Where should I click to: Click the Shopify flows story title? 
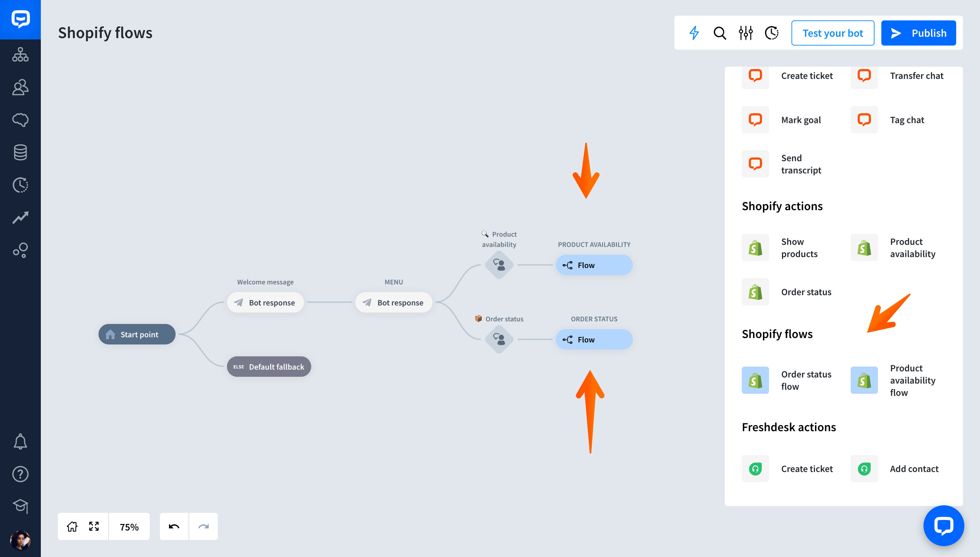pos(105,33)
